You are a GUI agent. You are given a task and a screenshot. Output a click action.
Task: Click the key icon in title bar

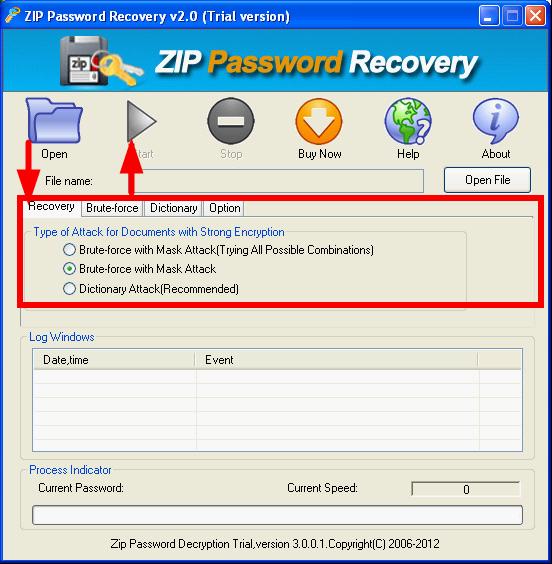click(x=12, y=15)
